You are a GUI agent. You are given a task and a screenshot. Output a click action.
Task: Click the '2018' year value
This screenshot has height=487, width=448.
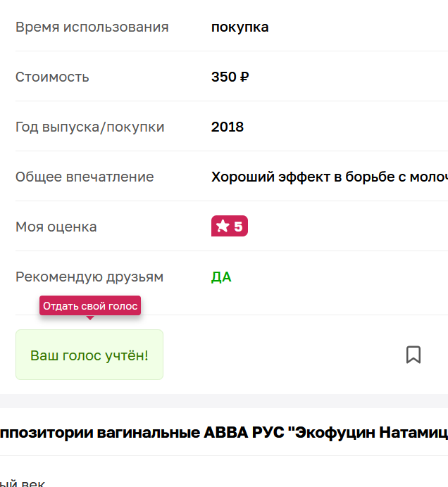pyautogui.click(x=228, y=127)
